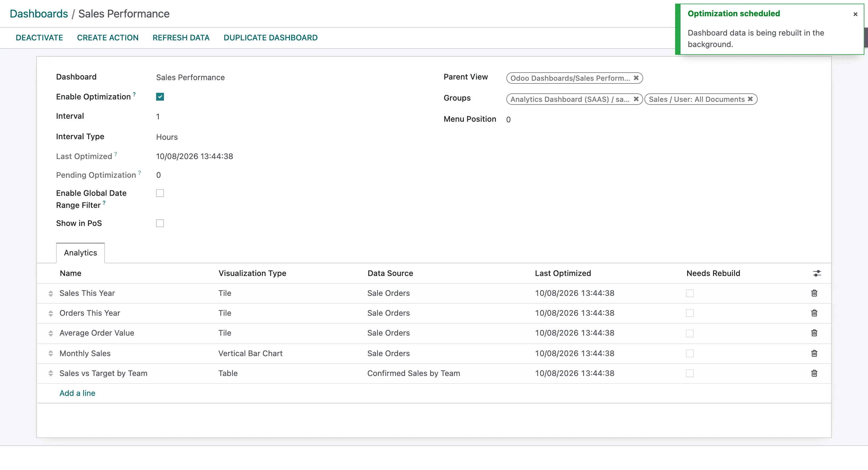Delete the Monthly Sales row

coord(814,353)
